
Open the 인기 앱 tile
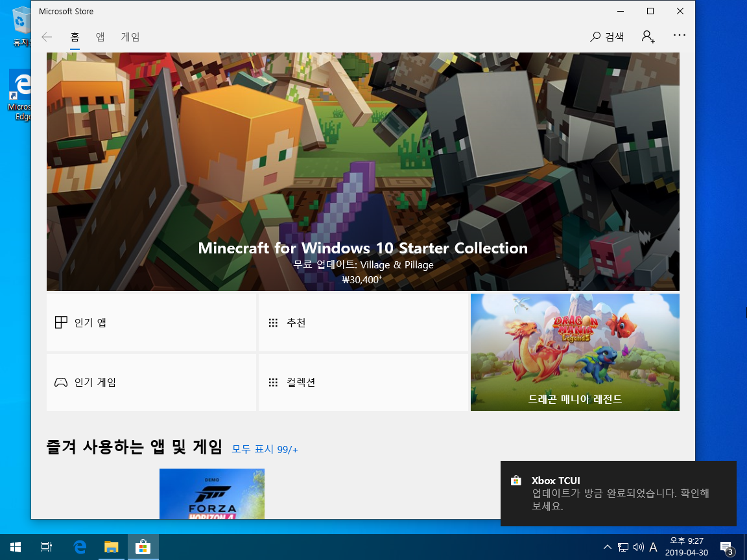[152, 322]
